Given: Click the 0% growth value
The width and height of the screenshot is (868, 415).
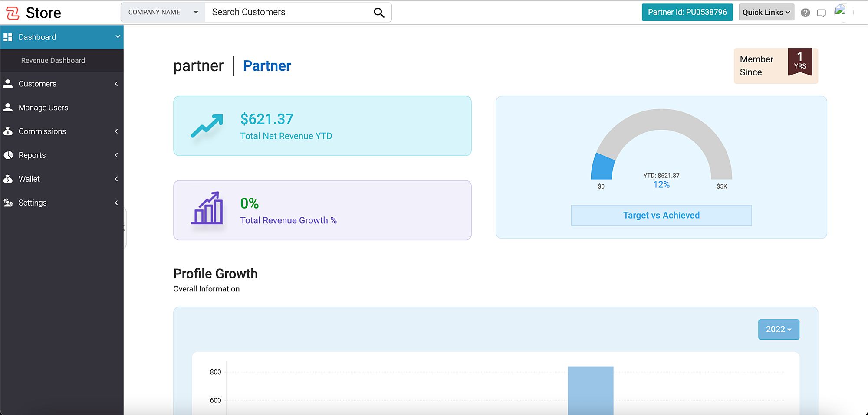Looking at the screenshot, I should coord(250,203).
